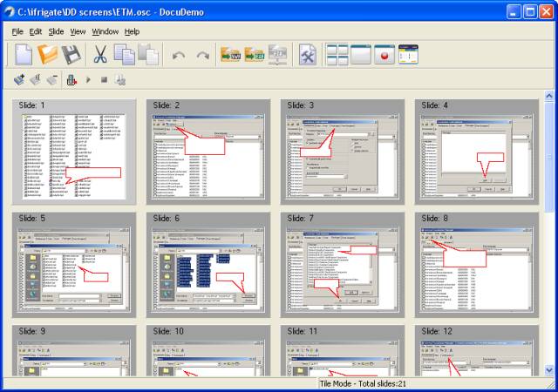Image resolution: width=558 pixels, height=392 pixels.
Task: Click the scroll up arrow of slide panel
Action: 549,95
